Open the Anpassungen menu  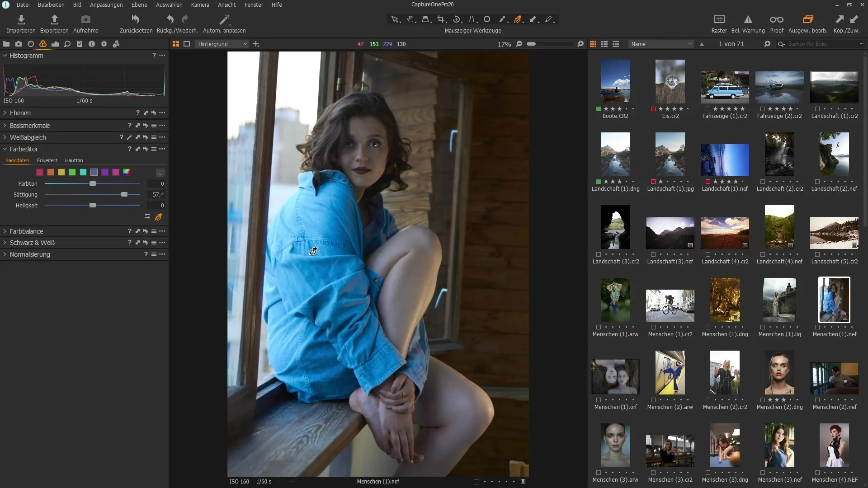pyautogui.click(x=106, y=5)
